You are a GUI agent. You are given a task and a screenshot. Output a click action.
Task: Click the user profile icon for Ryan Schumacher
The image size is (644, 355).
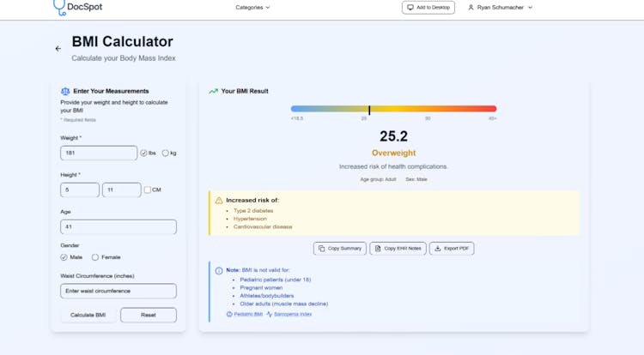[x=471, y=8]
